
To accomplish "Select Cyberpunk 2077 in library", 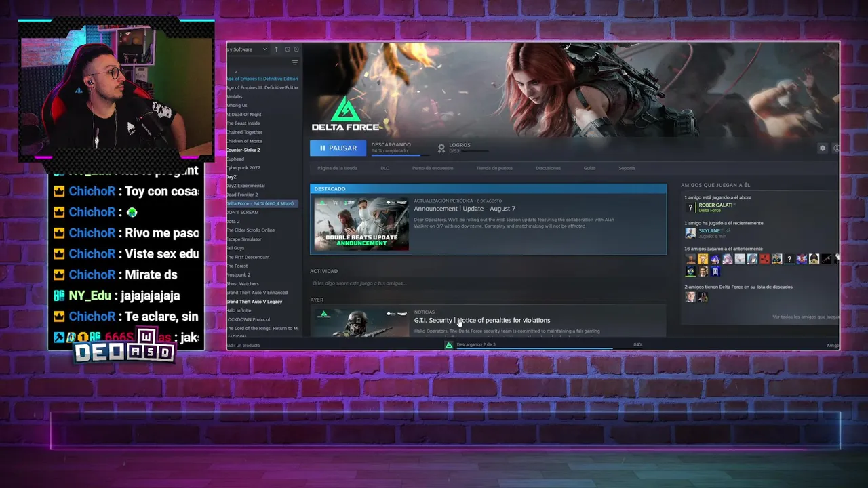I will tap(243, 167).
